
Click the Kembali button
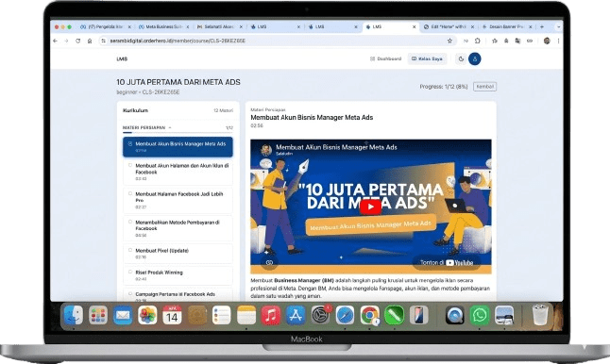click(484, 87)
